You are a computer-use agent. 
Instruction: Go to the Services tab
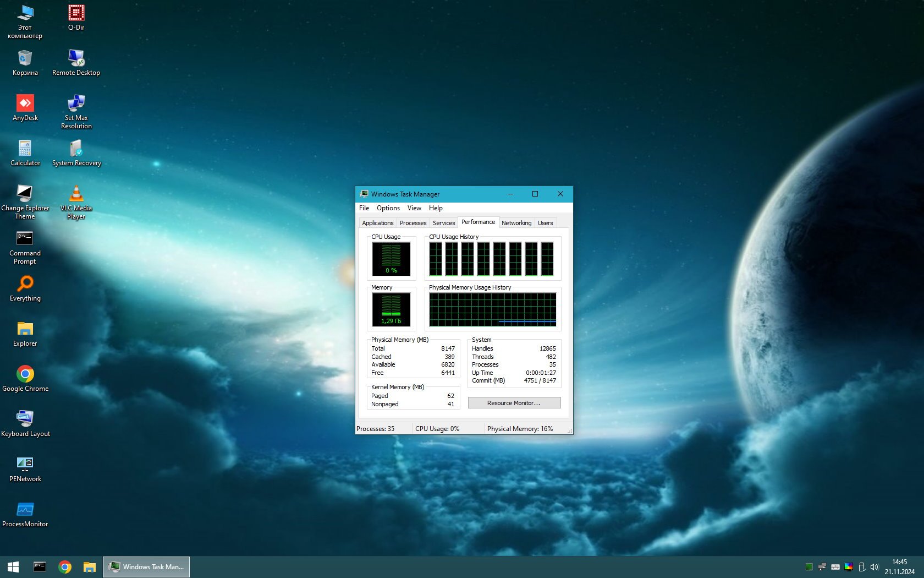point(443,223)
